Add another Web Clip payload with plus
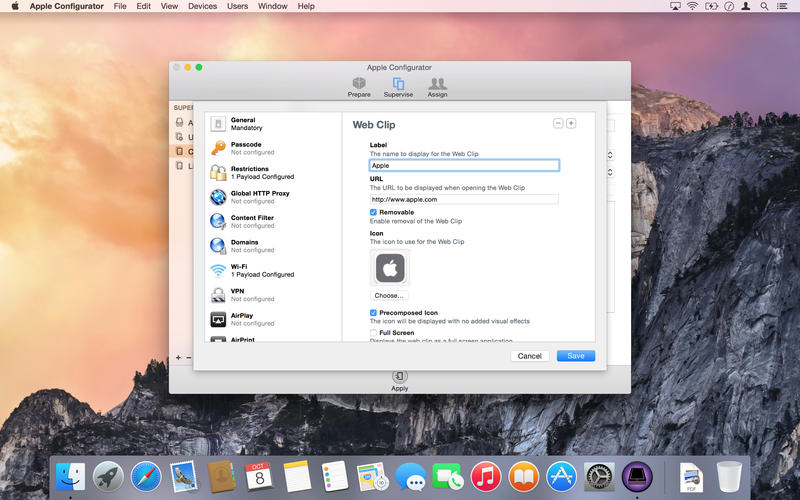Viewport: 800px width, 500px height. [571, 123]
